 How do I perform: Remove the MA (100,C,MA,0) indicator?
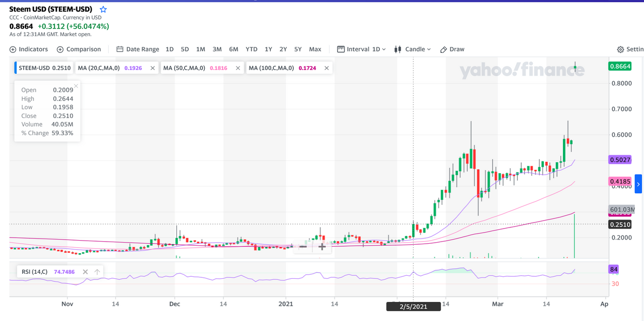pyautogui.click(x=327, y=68)
